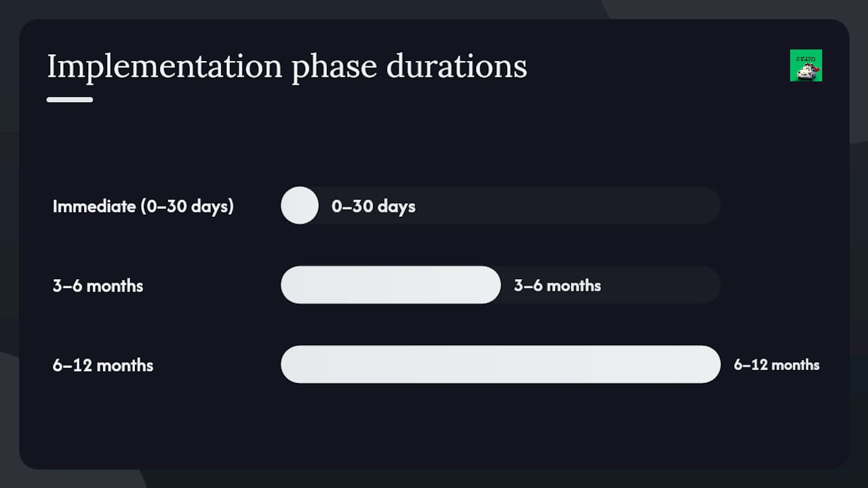
Task: Select the '6–12 months' value label right of the bar
Action: click(x=776, y=365)
